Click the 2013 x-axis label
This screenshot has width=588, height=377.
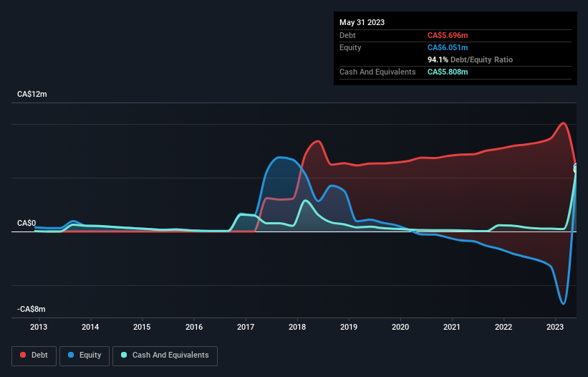(39, 327)
